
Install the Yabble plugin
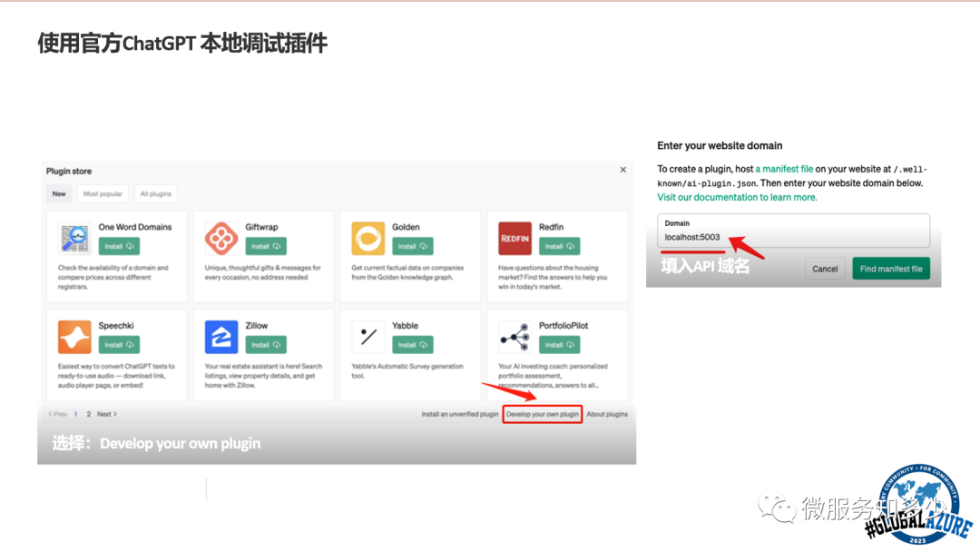pos(413,345)
